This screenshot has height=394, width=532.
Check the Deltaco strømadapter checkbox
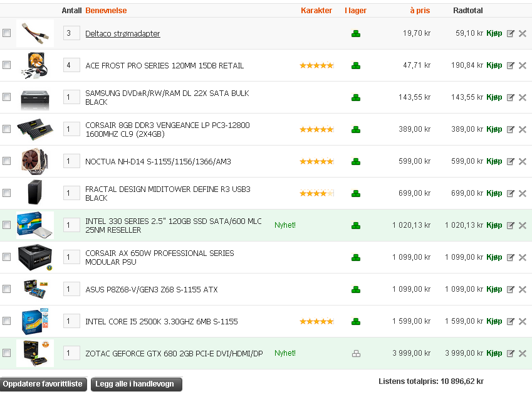(x=6, y=33)
